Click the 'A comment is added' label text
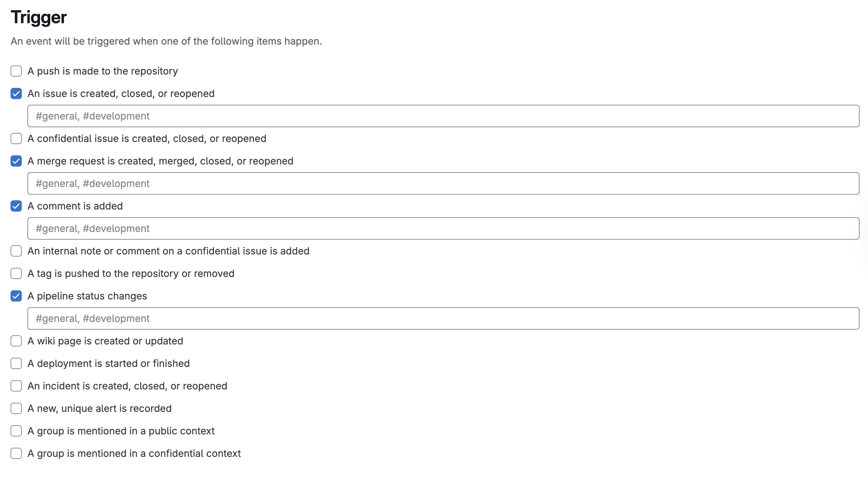 coord(75,206)
